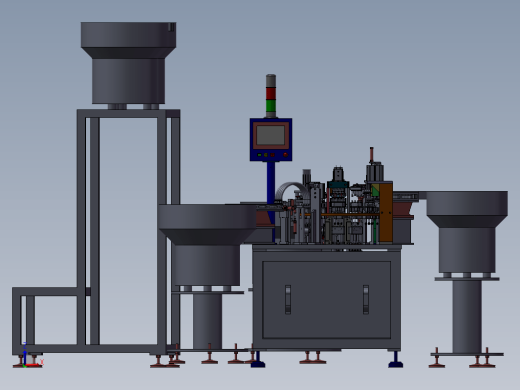Select the HMI touch screen display
The width and height of the screenshot is (520, 390).
[x=271, y=135]
